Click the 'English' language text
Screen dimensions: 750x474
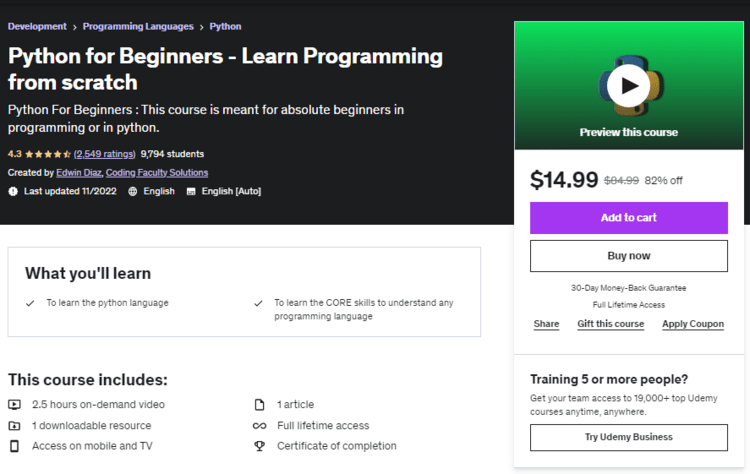tap(159, 191)
